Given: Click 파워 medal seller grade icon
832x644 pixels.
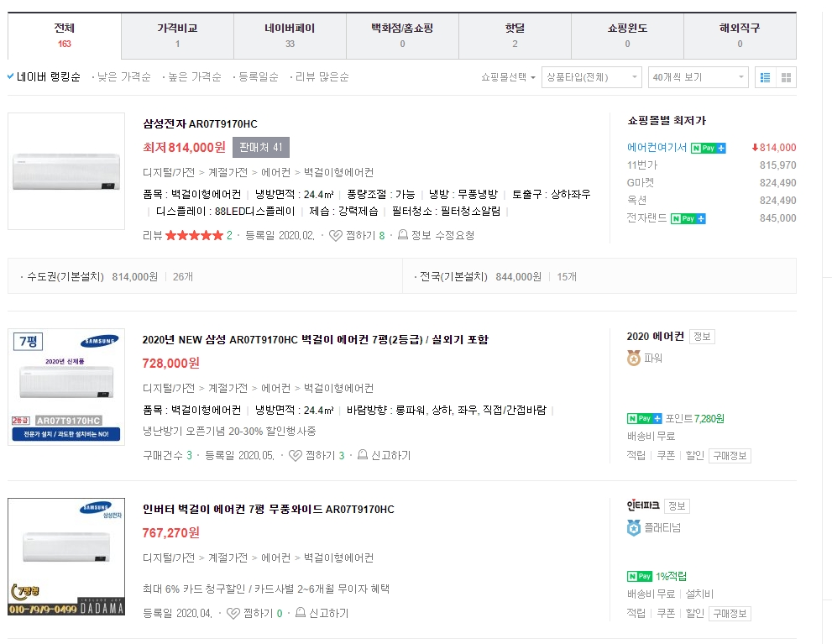Looking at the screenshot, I should [634, 358].
